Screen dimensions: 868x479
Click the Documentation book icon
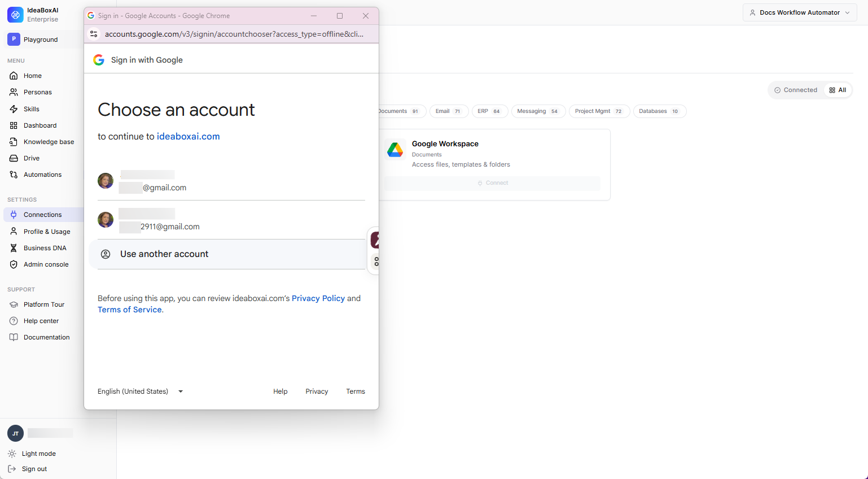14,337
